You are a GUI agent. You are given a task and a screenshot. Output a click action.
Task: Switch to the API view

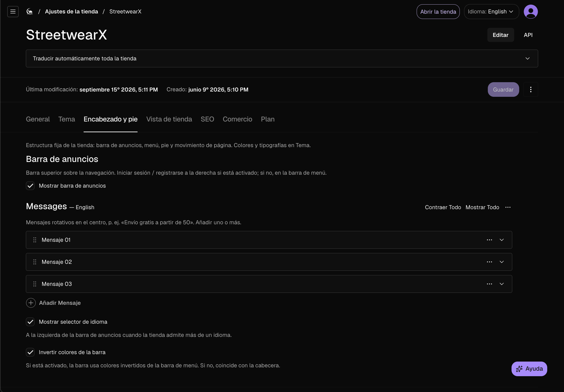[528, 35]
